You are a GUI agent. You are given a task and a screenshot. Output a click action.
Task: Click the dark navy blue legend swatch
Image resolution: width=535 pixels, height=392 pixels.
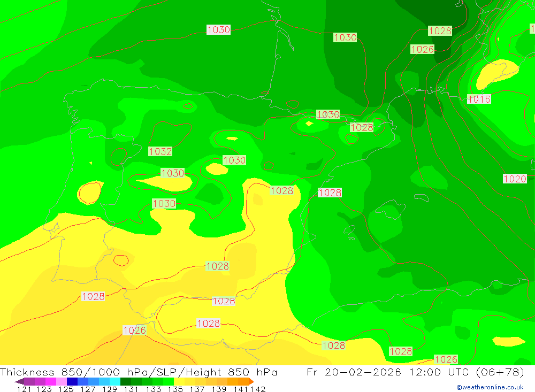pos(72,381)
